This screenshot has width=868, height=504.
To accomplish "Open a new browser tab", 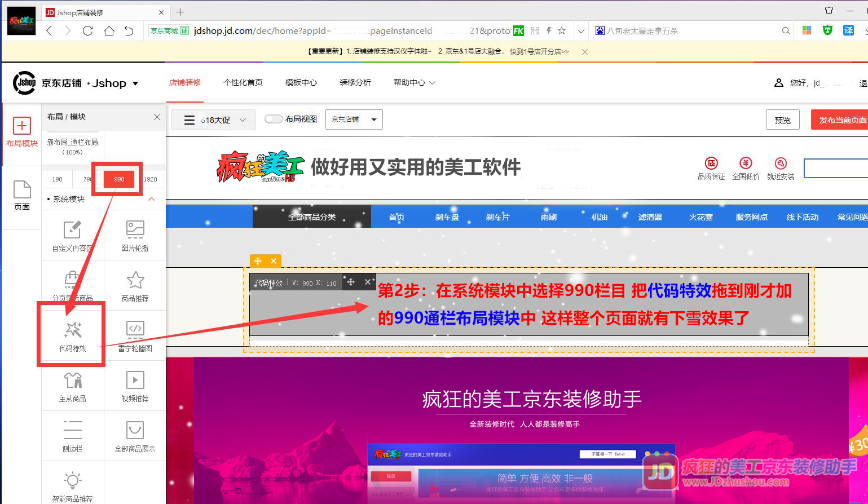I will (180, 12).
